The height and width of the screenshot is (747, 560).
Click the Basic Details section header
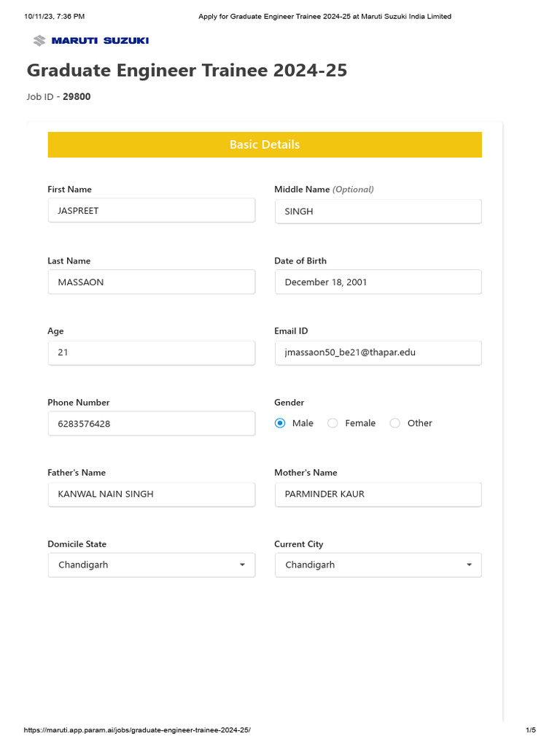pos(265,145)
